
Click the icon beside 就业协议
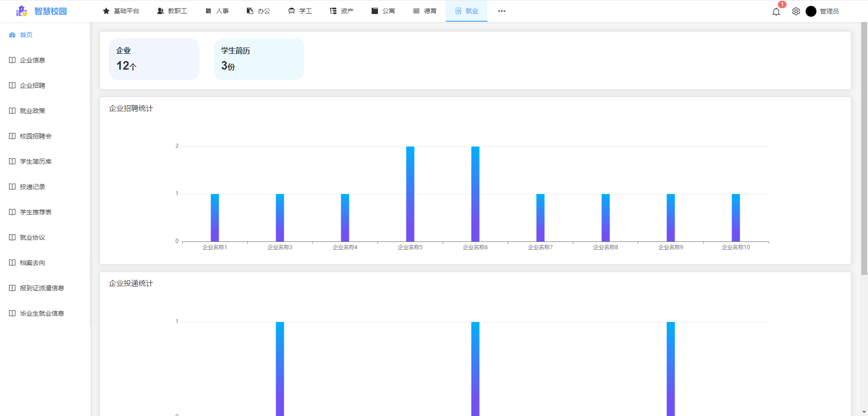(x=12, y=237)
